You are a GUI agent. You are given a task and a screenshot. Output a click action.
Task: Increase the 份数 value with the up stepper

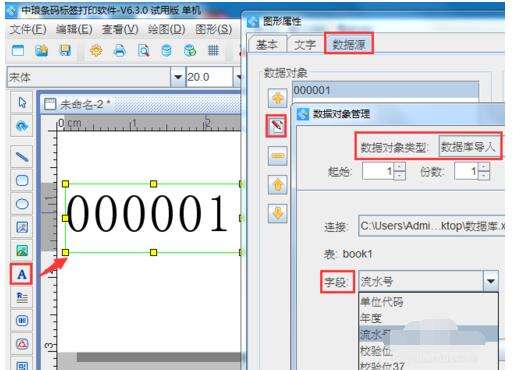click(x=484, y=167)
